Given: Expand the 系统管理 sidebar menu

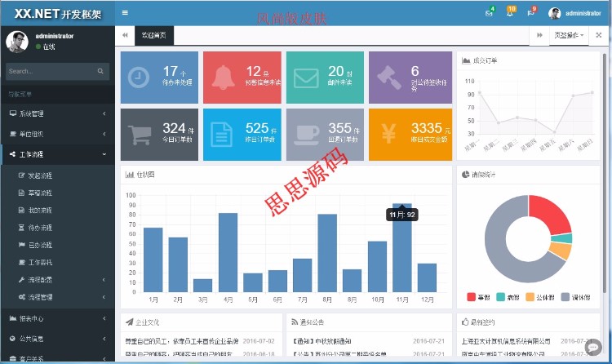Looking at the screenshot, I should [x=57, y=113].
